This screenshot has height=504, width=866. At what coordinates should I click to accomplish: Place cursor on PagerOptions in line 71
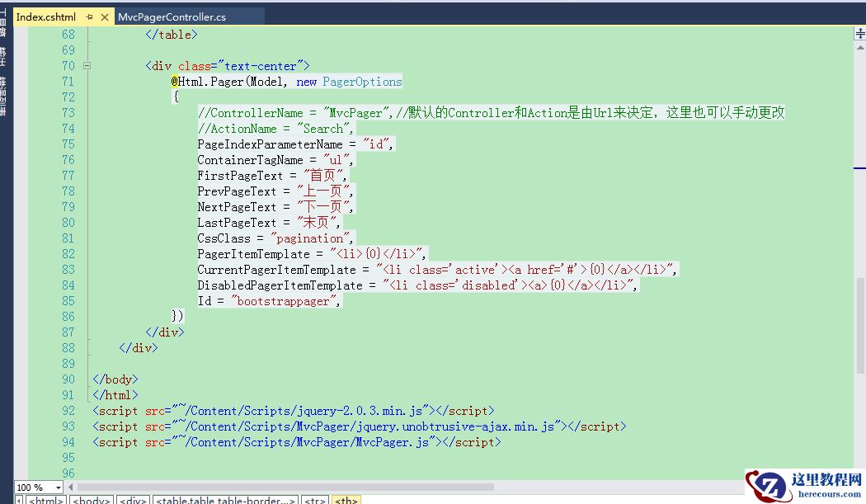[361, 82]
